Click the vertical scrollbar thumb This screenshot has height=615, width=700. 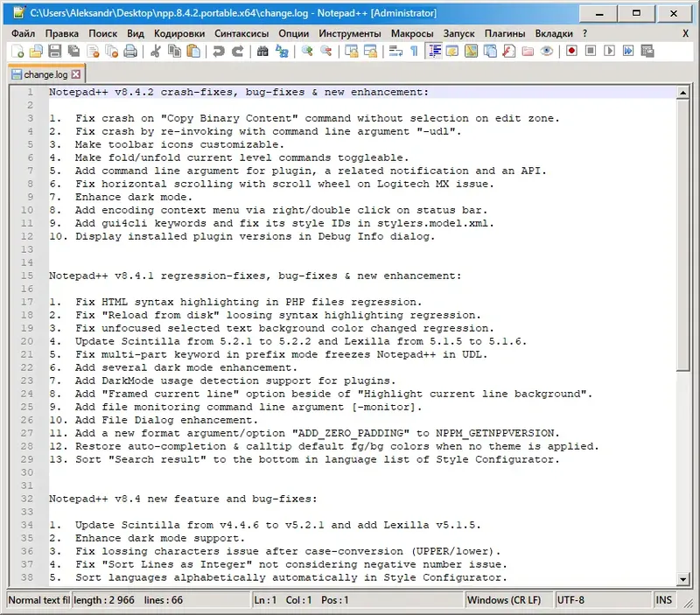click(682, 235)
